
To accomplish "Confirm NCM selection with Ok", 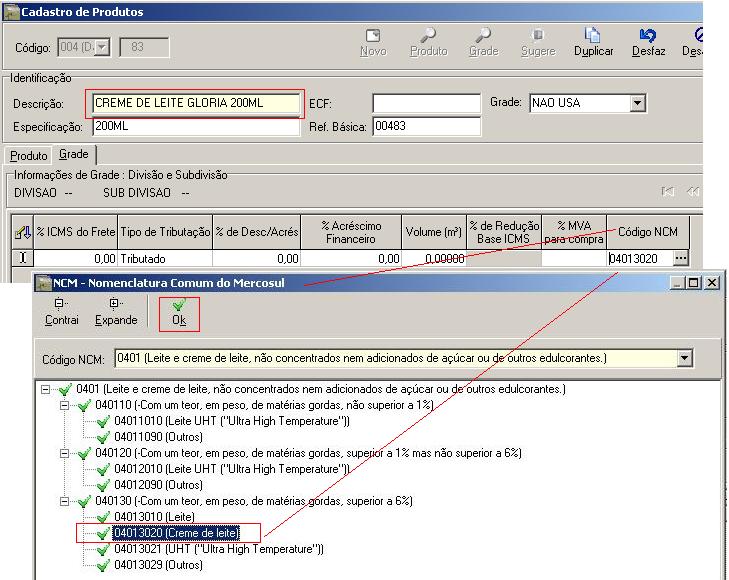I will coord(179,314).
